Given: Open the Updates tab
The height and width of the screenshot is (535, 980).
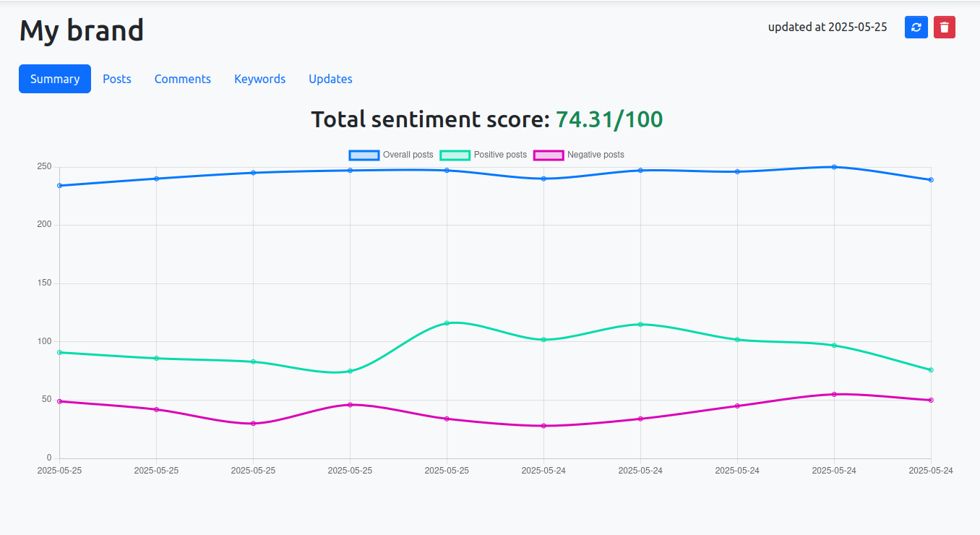Looking at the screenshot, I should coord(330,79).
